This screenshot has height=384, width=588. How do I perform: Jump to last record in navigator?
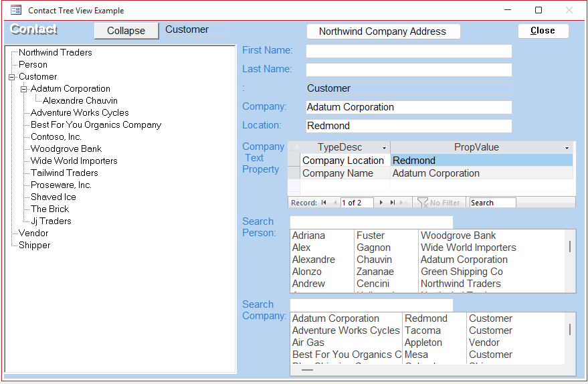pyautogui.click(x=392, y=203)
